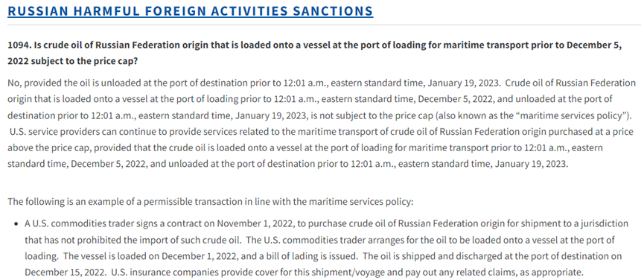The height and width of the screenshot is (280, 644).
Task: Click the word "No," starting the answer
Action: [x=13, y=83]
